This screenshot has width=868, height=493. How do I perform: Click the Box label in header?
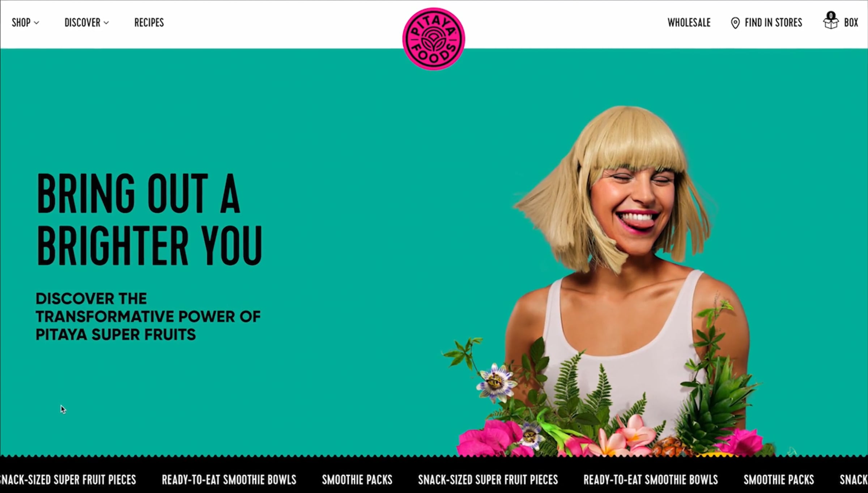tap(851, 22)
